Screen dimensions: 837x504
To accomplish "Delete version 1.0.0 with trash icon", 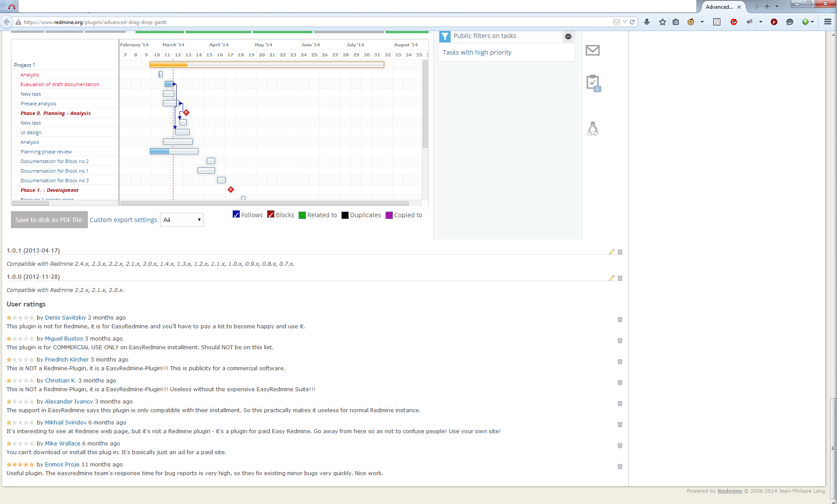I will (620, 278).
